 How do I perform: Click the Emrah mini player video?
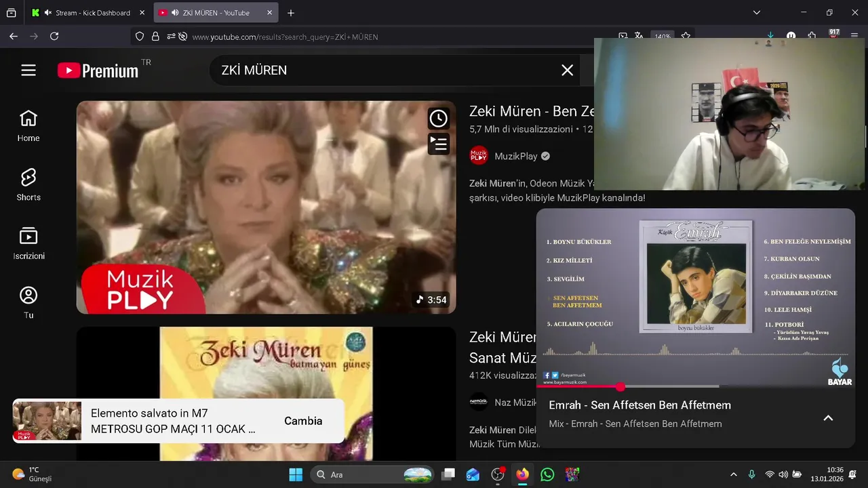696,298
